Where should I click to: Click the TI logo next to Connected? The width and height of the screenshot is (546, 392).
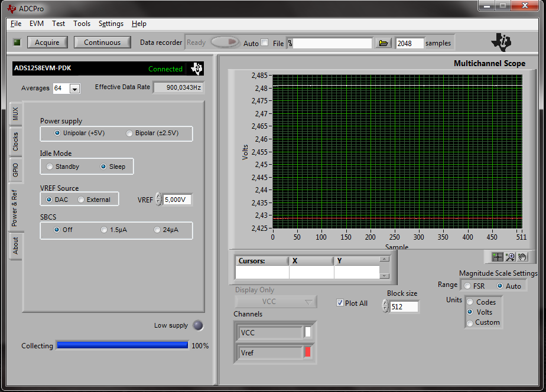pyautogui.click(x=196, y=68)
